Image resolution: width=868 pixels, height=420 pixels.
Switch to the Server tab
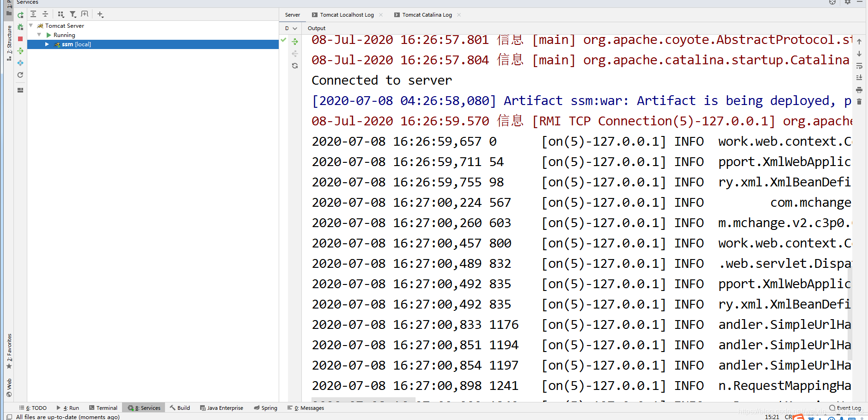[293, 15]
